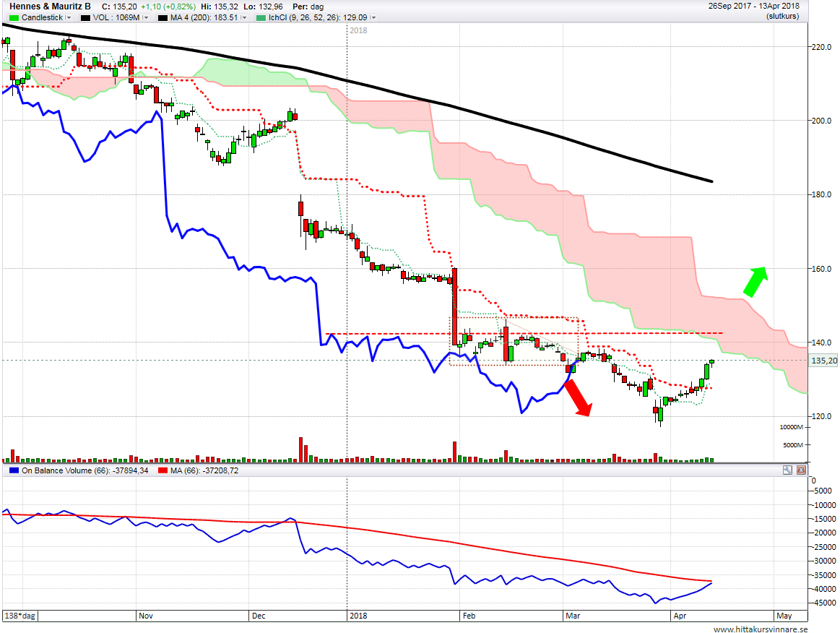
Task: Open the IchCl indicator dropdown arrow
Action: pyautogui.click(x=373, y=17)
